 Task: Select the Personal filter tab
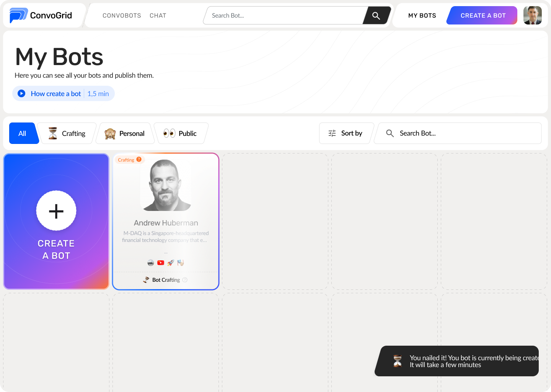125,133
